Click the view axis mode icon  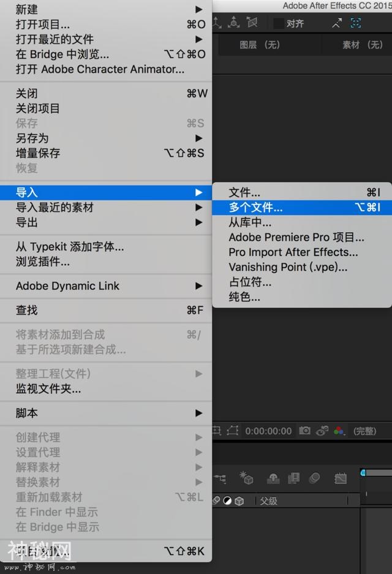point(252,23)
